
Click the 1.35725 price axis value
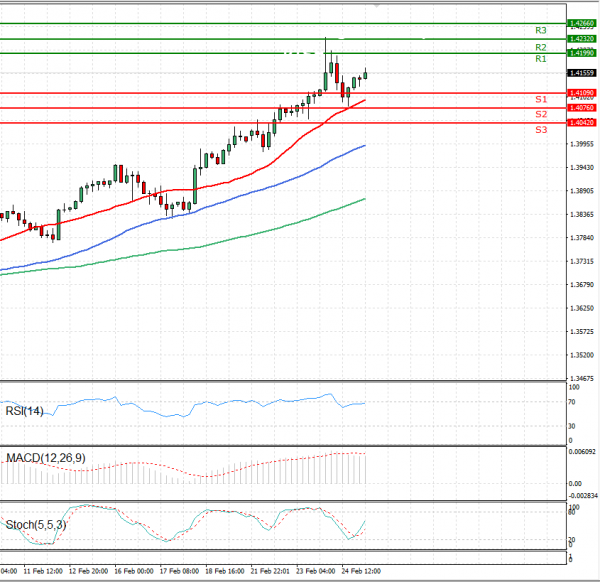[x=582, y=332]
